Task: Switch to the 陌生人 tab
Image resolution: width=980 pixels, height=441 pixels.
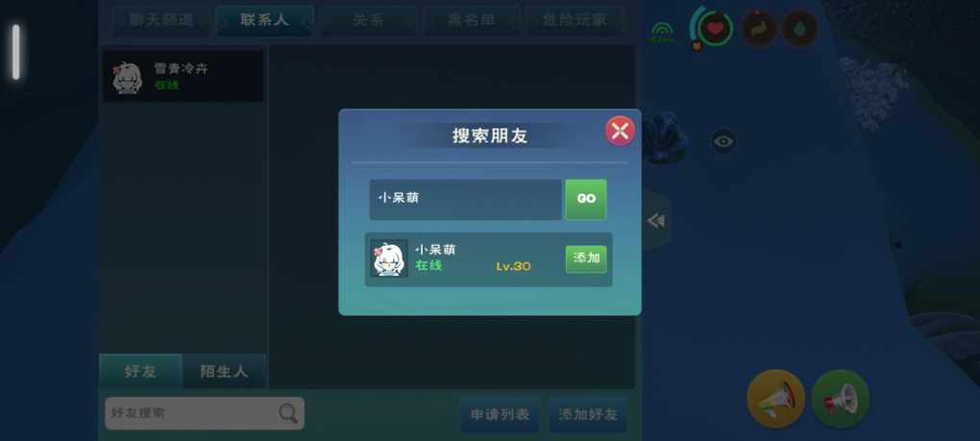Action: [x=224, y=372]
